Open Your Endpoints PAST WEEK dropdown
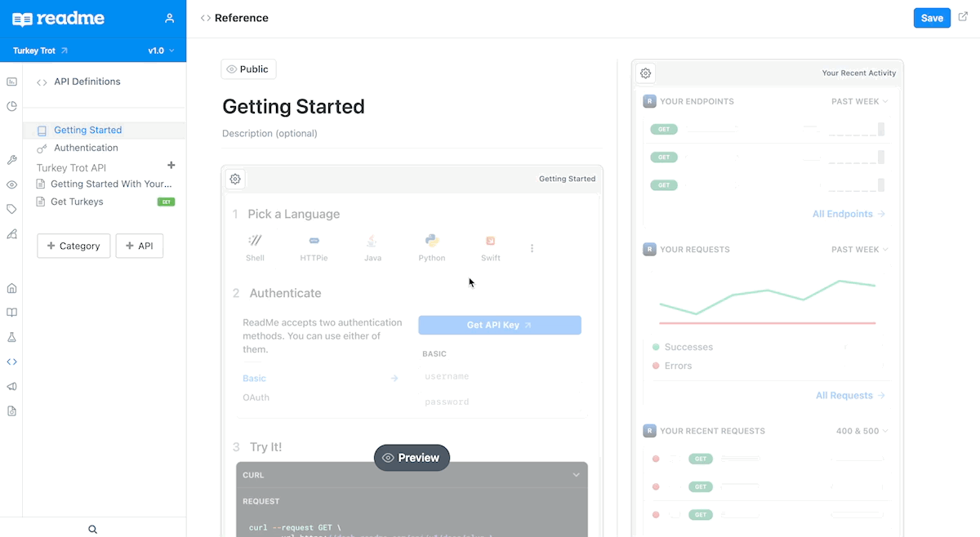The width and height of the screenshot is (980, 537). click(860, 101)
